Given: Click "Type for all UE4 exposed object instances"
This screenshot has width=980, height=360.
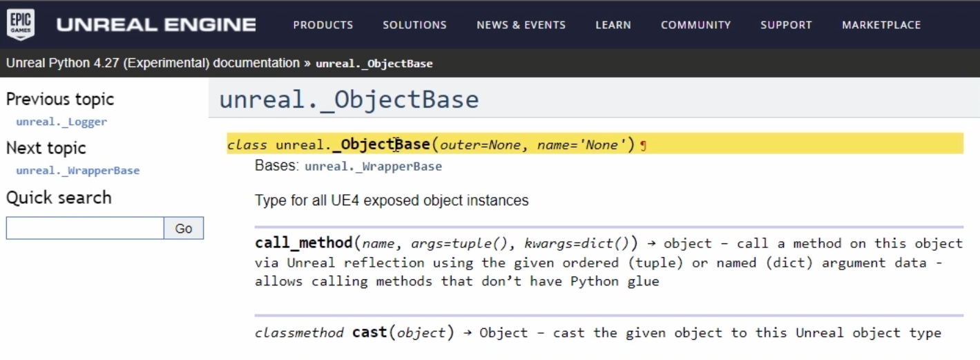Looking at the screenshot, I should pos(392,201).
